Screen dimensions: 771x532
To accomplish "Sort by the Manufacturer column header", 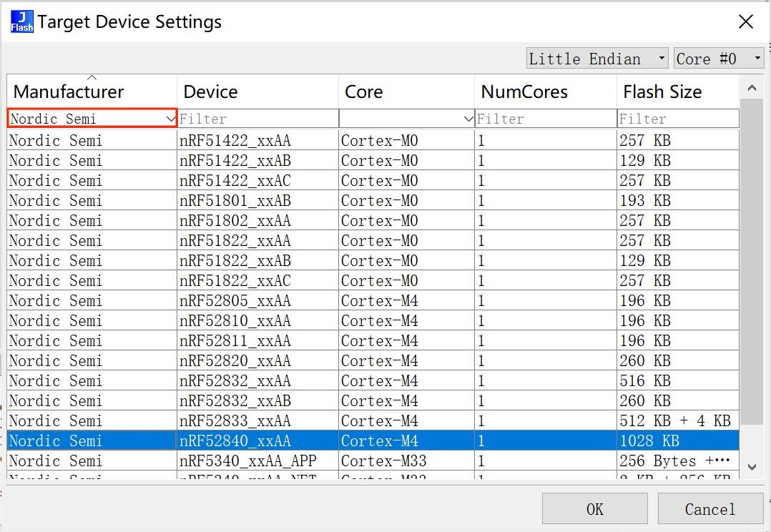I will (92, 92).
